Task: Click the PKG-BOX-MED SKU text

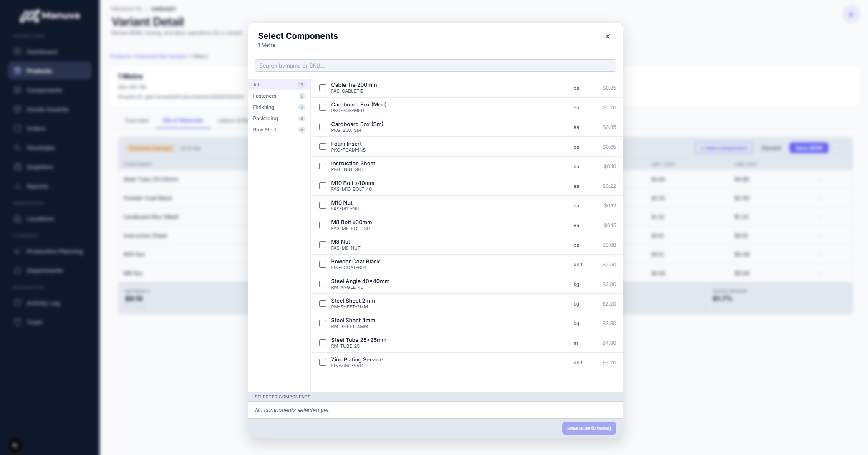Action: point(348,111)
